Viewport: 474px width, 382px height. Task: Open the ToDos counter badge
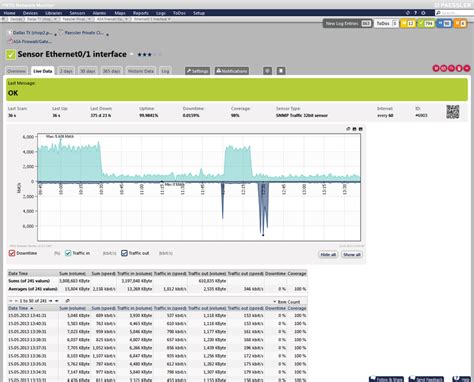click(386, 23)
